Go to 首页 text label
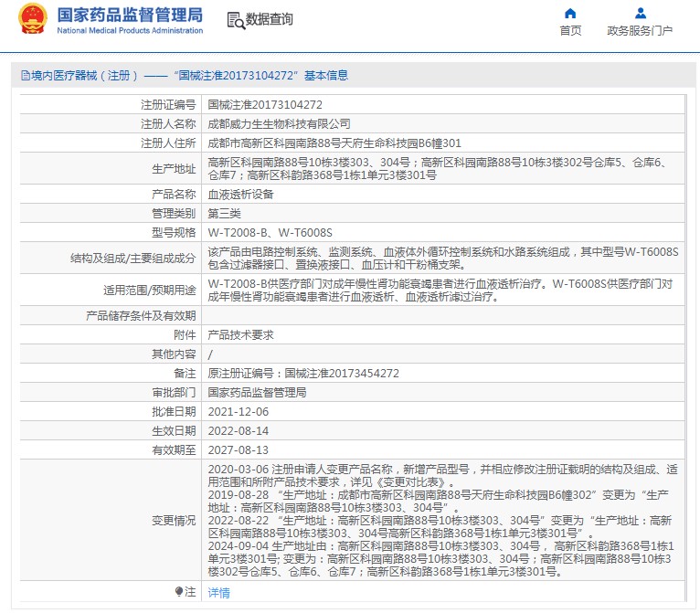Screen dimensions: 700x613 pyautogui.click(x=570, y=31)
